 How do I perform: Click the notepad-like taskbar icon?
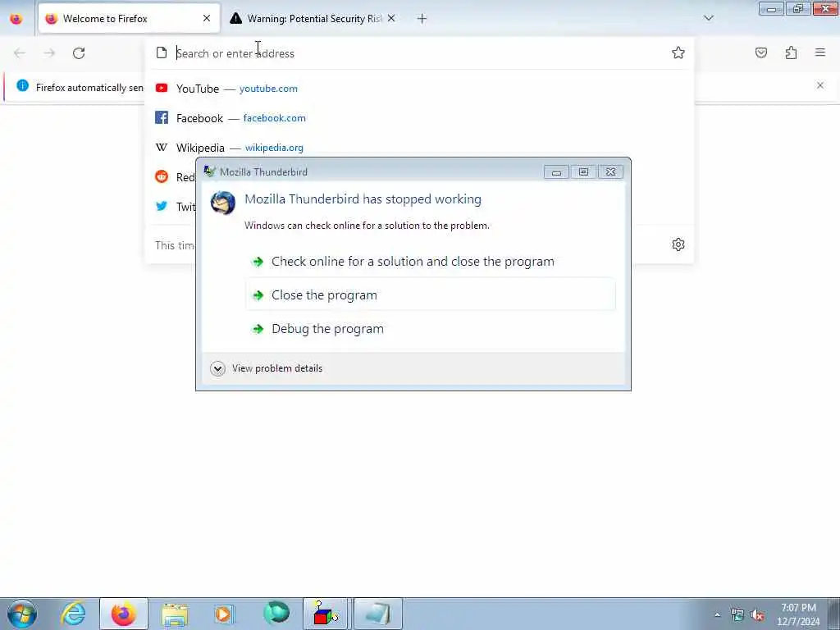click(377, 614)
